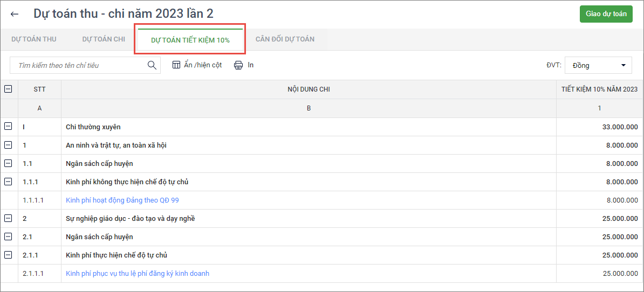This screenshot has width=644, height=292.
Task: Open the 'Cân đối dự toán' tab
Action: pos(285,39)
